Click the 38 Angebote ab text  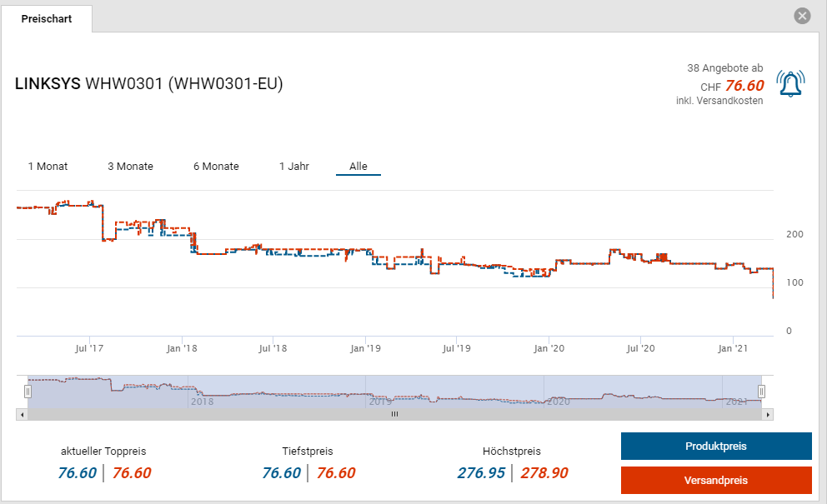(724, 69)
